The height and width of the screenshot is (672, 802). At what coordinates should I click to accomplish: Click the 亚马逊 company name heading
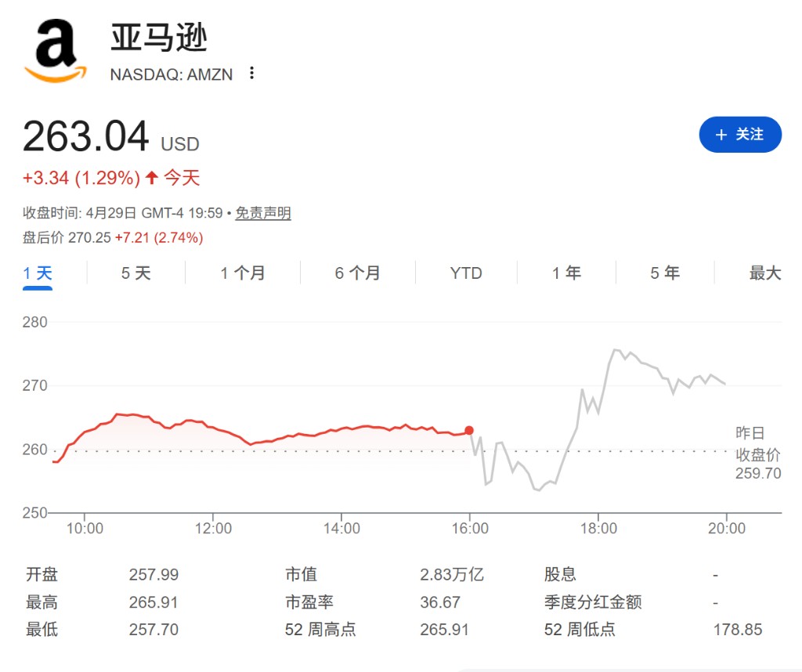coord(159,38)
